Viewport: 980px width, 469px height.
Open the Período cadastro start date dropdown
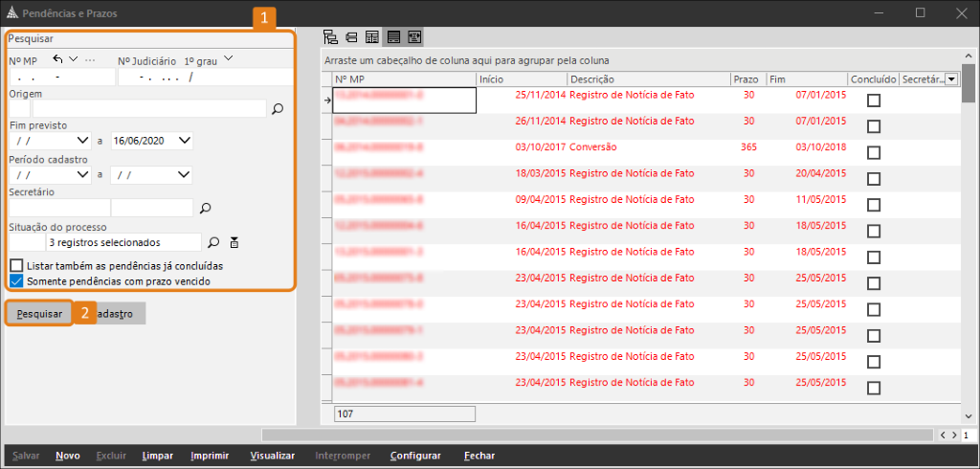82,175
